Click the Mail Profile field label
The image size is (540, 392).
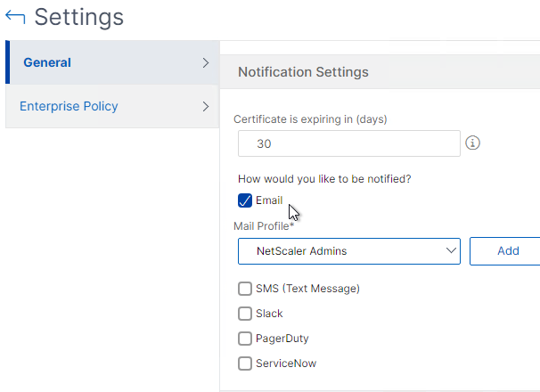(x=264, y=226)
